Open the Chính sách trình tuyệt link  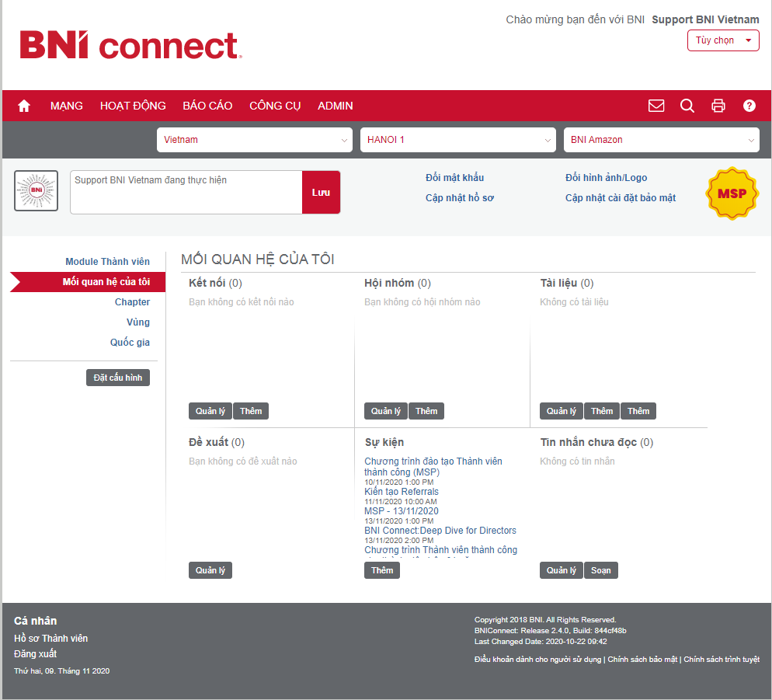(x=722, y=660)
